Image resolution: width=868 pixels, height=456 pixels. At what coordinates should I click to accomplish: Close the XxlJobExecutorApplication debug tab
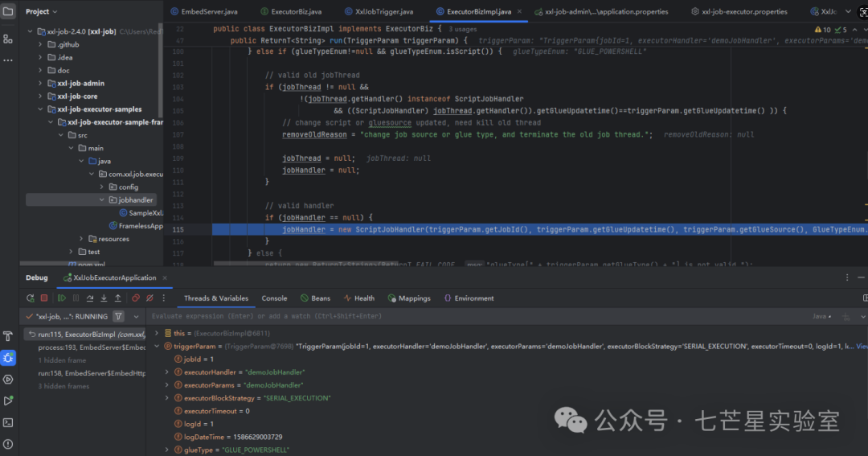(165, 277)
